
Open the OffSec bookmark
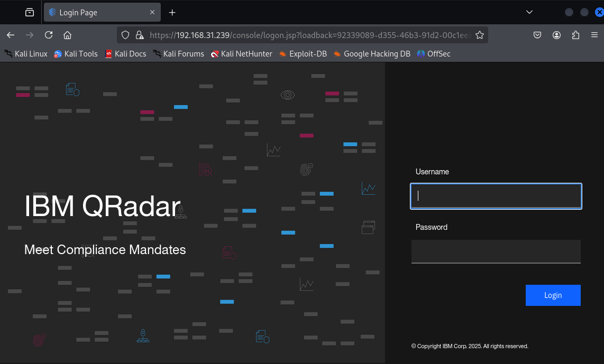tap(434, 54)
